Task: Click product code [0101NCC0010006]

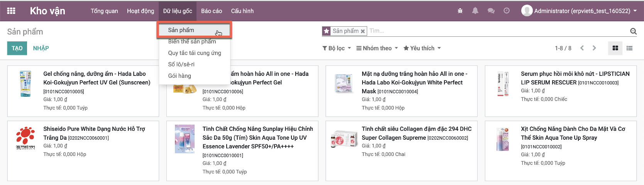Action: [x=223, y=92]
